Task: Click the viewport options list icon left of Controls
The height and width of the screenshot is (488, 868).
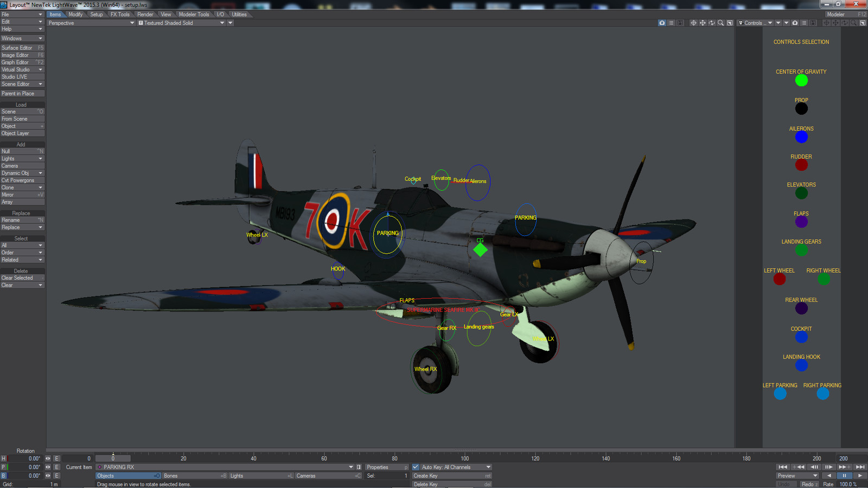Action: pos(671,23)
